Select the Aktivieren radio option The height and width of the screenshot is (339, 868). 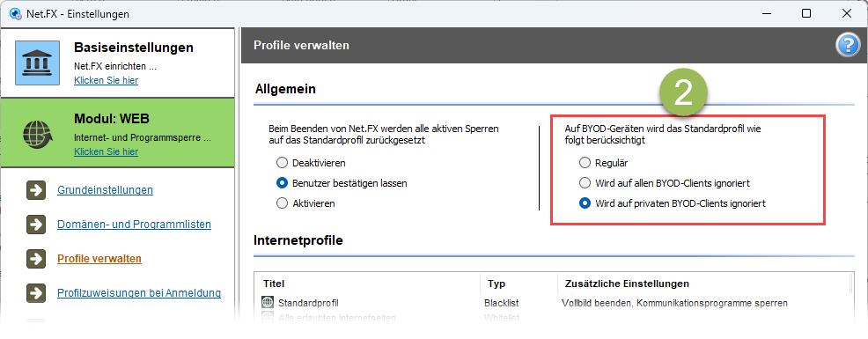pos(282,203)
